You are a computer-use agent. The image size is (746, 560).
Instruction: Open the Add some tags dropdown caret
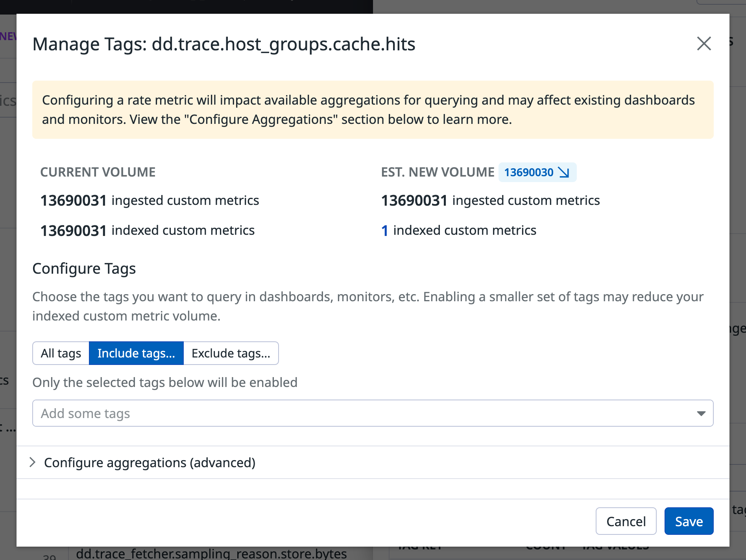click(x=701, y=413)
